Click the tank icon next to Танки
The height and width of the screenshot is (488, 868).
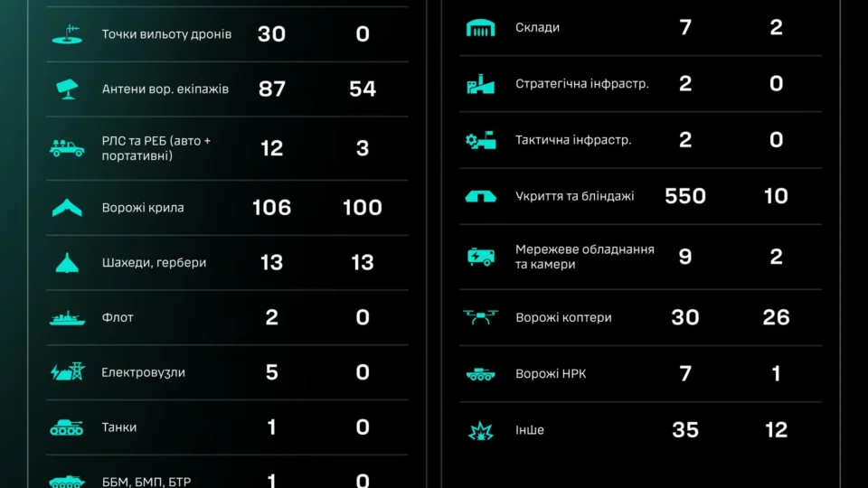pyautogui.click(x=67, y=427)
